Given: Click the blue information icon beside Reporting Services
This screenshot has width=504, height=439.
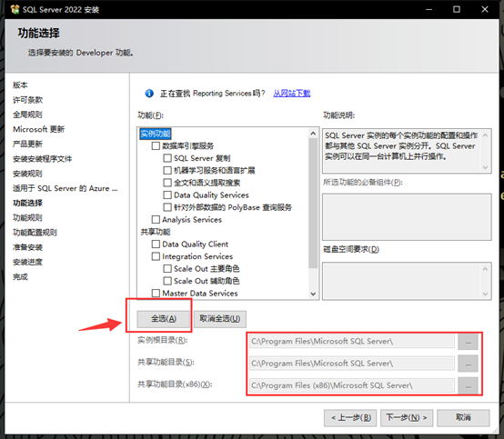Looking at the screenshot, I should coord(149,94).
